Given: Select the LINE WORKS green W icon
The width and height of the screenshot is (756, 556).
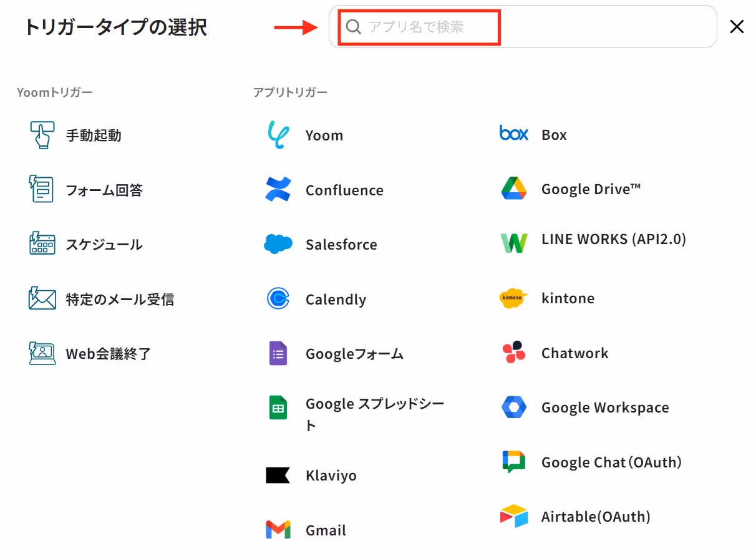Looking at the screenshot, I should tap(514, 243).
